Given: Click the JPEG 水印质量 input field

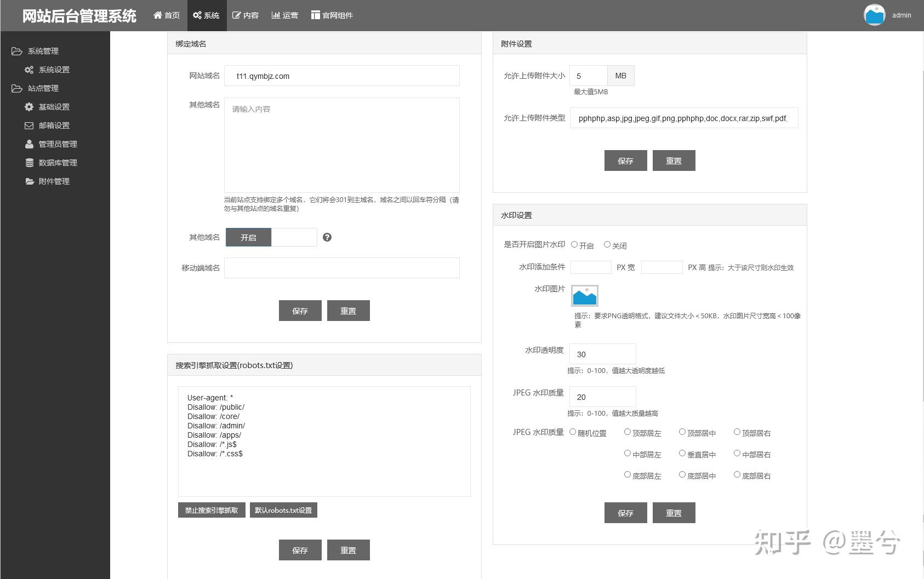Looking at the screenshot, I should pos(603,397).
